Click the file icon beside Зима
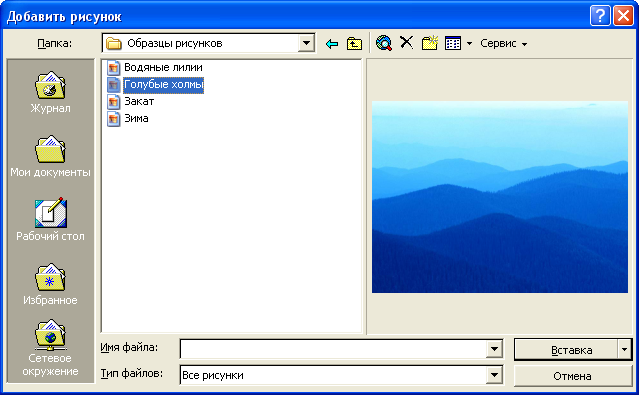Image resolution: width=639 pixels, height=395 pixels. (114, 119)
